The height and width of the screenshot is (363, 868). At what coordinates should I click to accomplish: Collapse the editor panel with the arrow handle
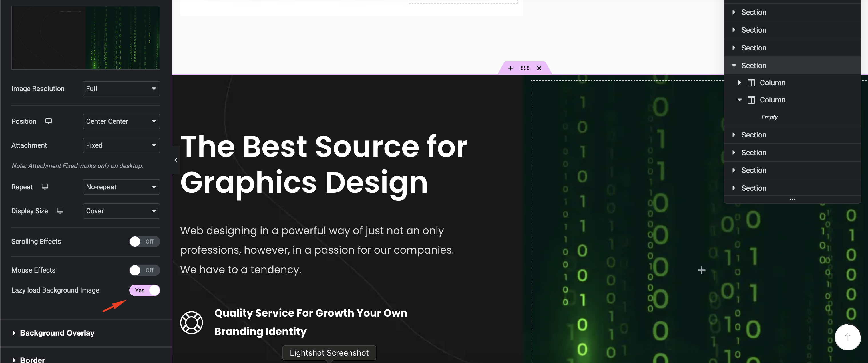pos(176,160)
